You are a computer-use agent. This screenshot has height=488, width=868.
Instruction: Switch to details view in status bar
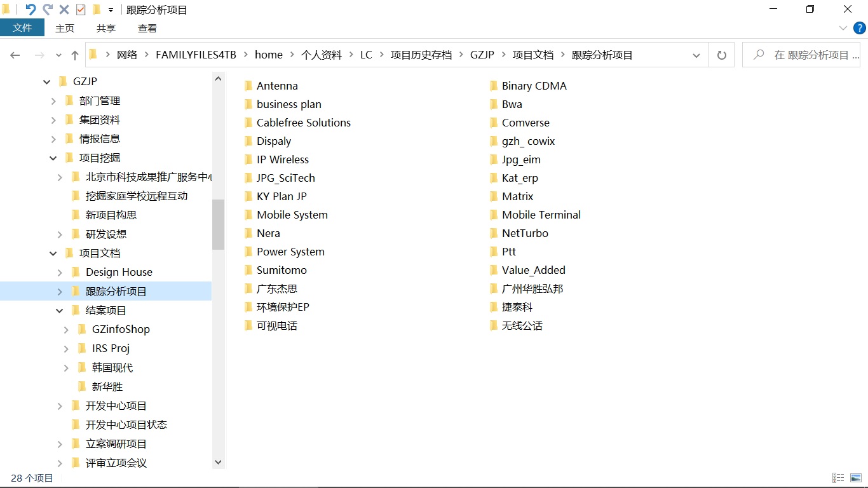(838, 478)
